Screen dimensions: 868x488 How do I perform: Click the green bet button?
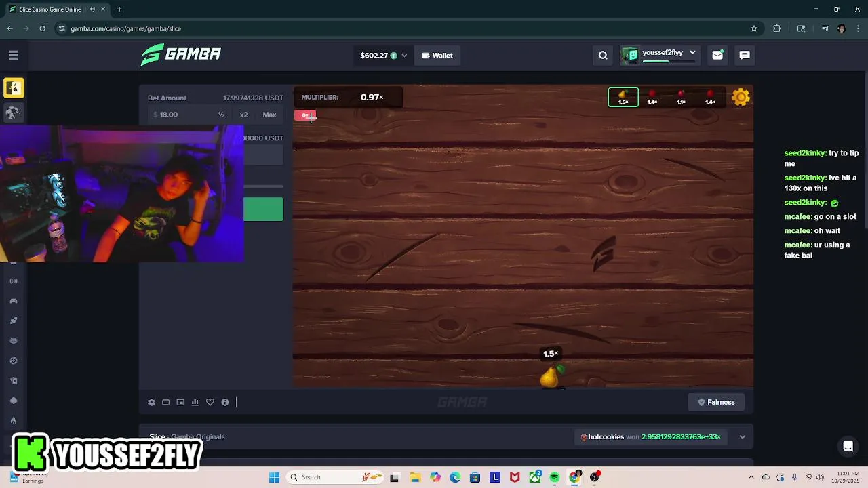point(263,209)
